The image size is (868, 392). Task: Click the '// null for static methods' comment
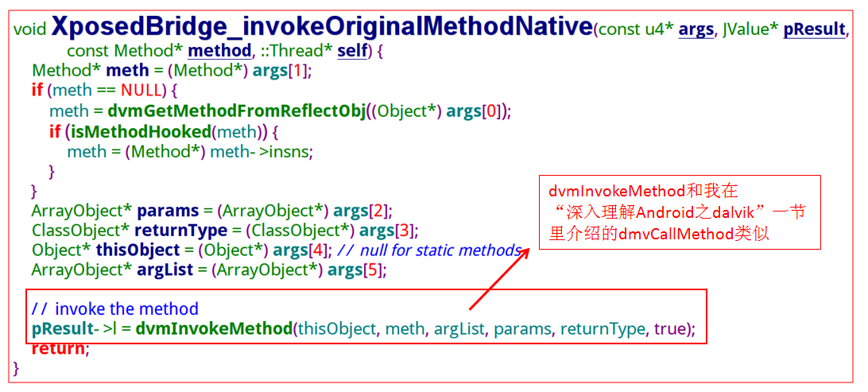tap(429, 250)
